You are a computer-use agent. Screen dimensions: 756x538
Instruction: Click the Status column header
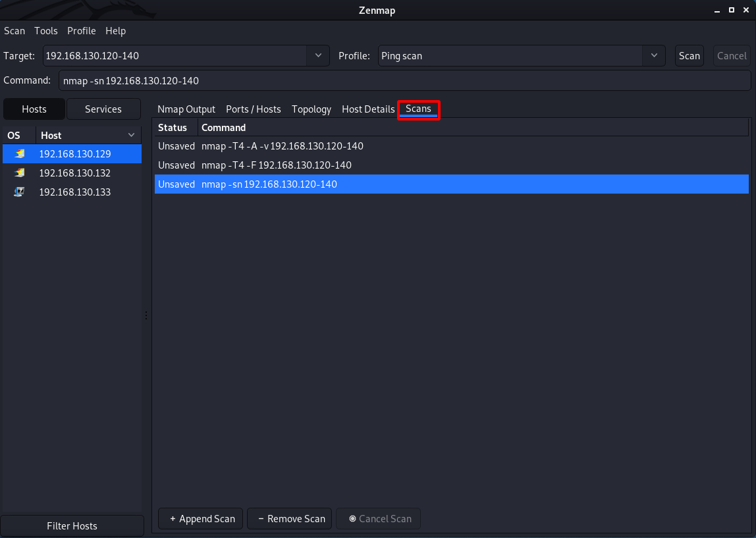pos(176,128)
